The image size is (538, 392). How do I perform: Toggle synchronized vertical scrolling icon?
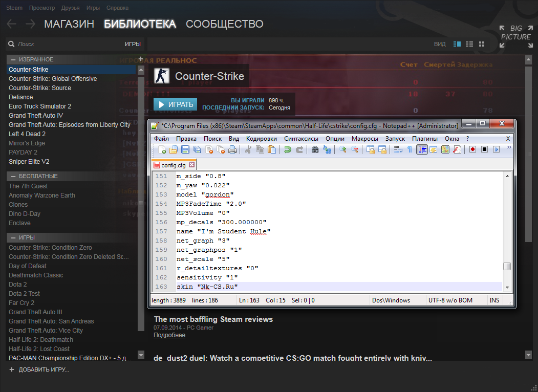[x=371, y=149]
